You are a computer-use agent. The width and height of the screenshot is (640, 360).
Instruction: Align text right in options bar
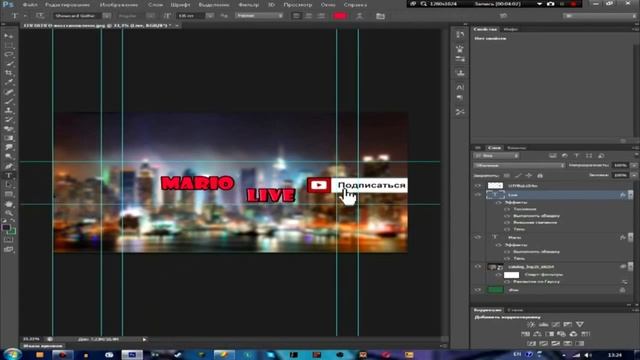click(x=321, y=16)
